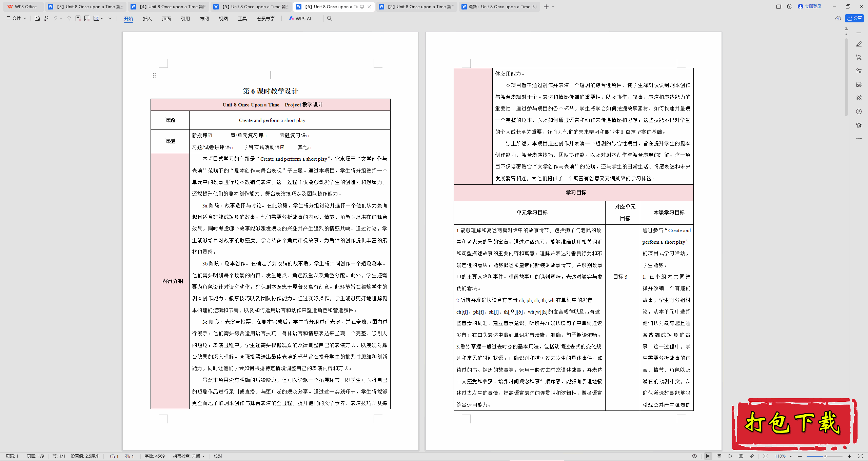Switch to the 【3】Unit 8 document tab
Viewport: 868px width, 461px height.
point(85,6)
